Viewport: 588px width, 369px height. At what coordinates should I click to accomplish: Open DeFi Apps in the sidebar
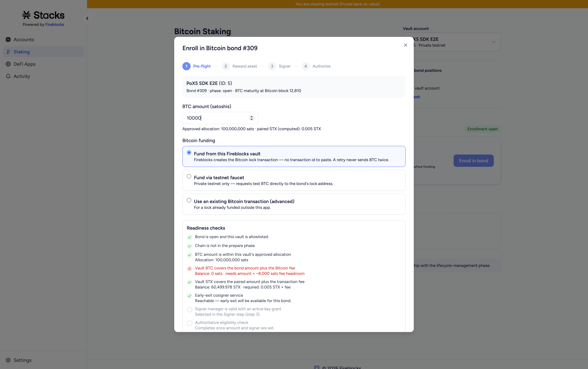tap(43, 64)
